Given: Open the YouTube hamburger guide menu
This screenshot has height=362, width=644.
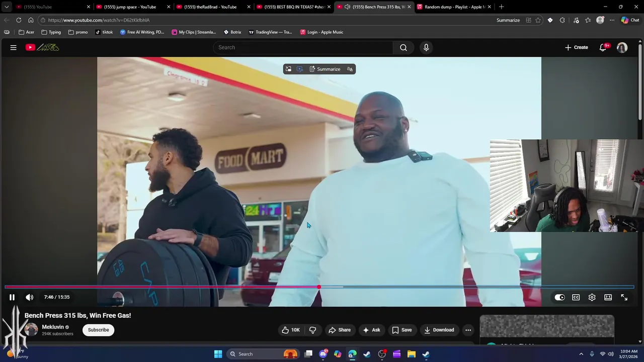Looking at the screenshot, I should pyautogui.click(x=14, y=47).
